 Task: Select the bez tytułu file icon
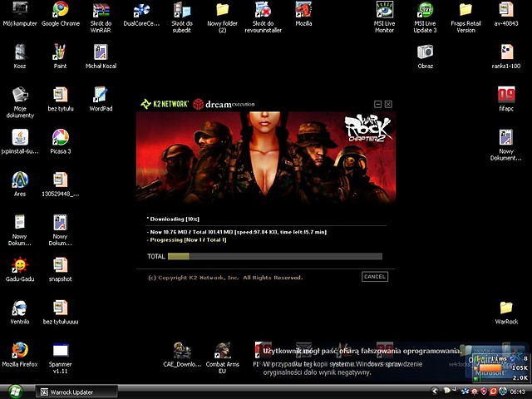point(61,99)
